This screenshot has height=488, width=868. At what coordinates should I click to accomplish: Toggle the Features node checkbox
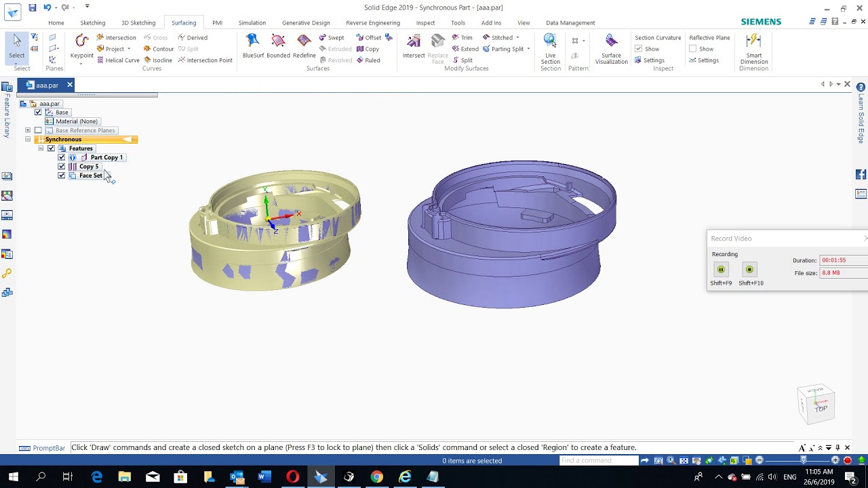coord(51,148)
